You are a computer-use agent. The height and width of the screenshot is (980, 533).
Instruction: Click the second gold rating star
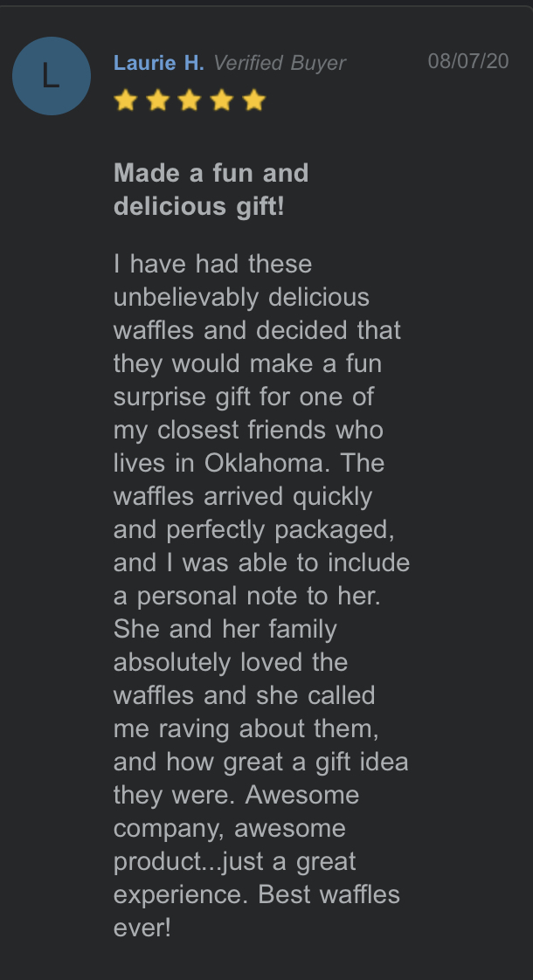click(x=157, y=100)
